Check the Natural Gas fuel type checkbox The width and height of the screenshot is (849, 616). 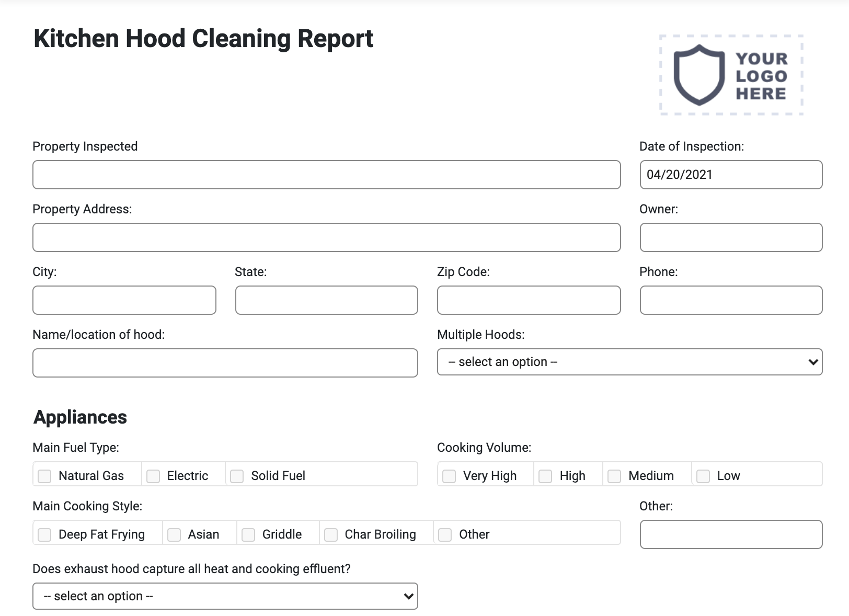45,476
